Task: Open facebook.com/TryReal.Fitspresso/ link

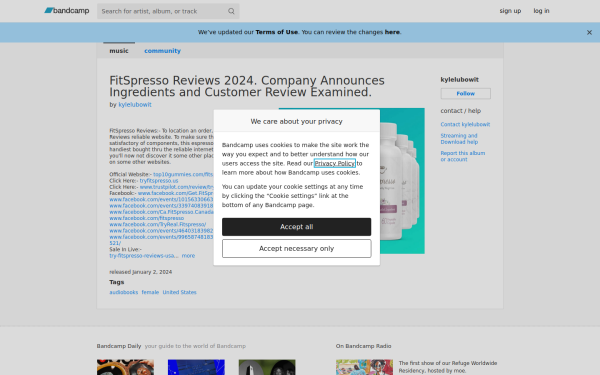Action: (x=158, y=224)
